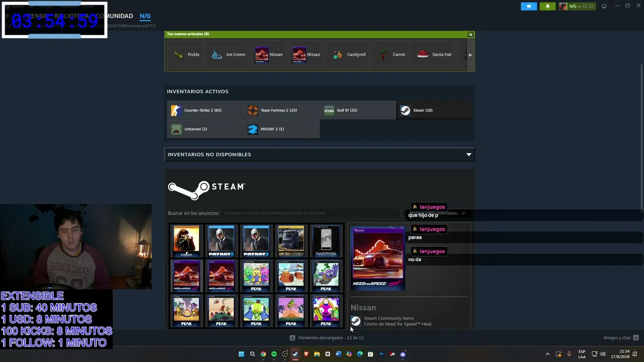Open the green notifications bell
Screen dimensions: 644x362
coord(547,6)
